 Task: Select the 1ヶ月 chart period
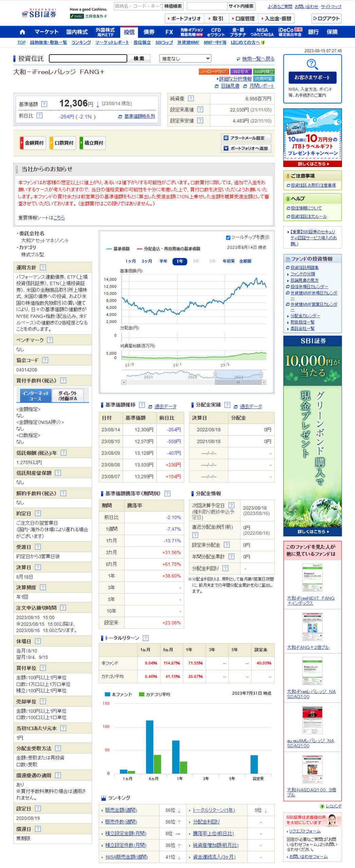(130, 261)
